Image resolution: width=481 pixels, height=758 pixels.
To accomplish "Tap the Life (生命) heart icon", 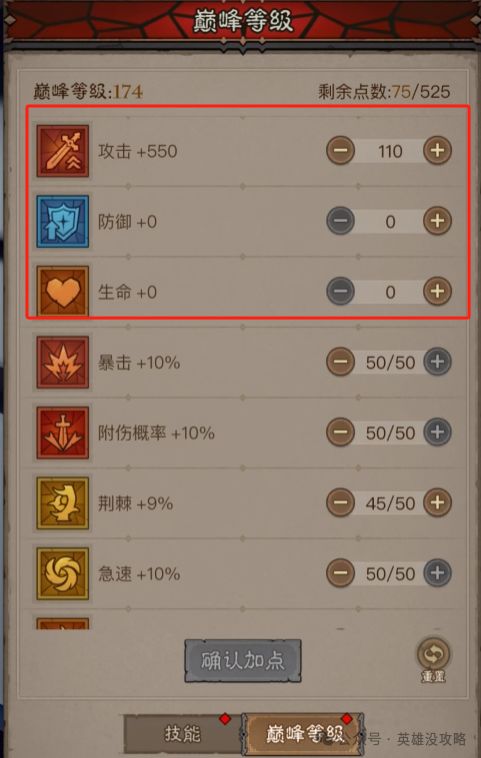I will tap(63, 292).
